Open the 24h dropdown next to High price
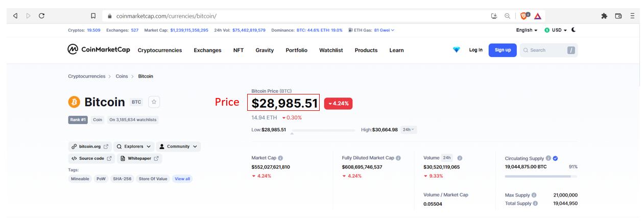This screenshot has height=221, width=644. pos(409,130)
